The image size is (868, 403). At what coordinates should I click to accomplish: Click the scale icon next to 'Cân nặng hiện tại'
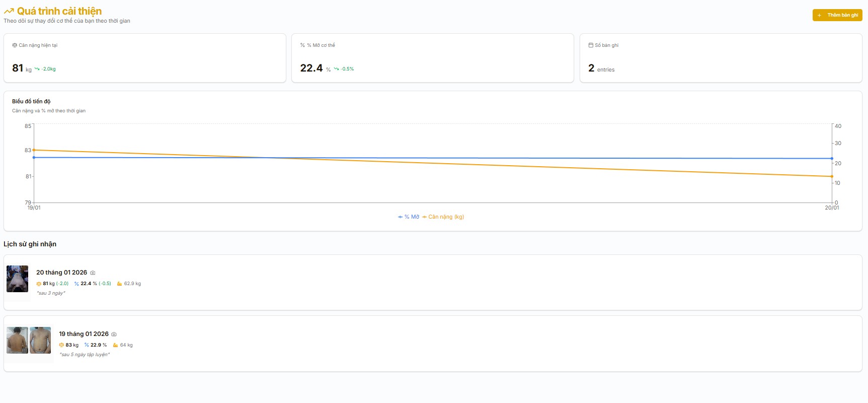tap(15, 45)
